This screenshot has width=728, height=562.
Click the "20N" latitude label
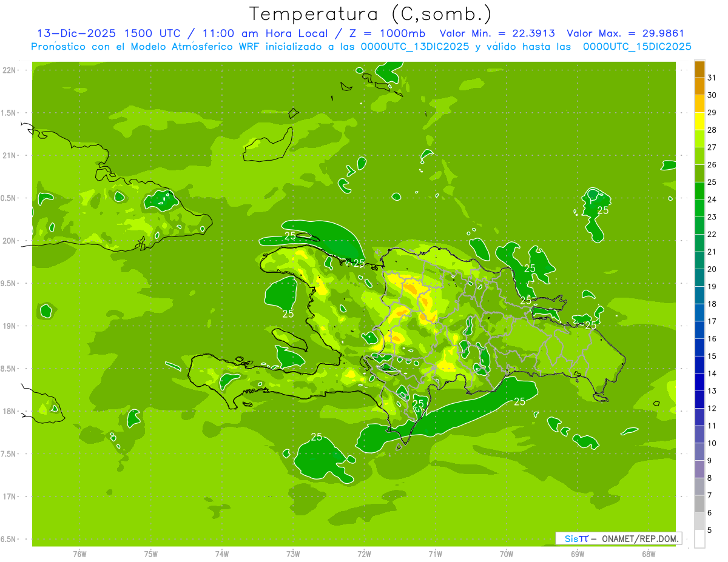8,241
